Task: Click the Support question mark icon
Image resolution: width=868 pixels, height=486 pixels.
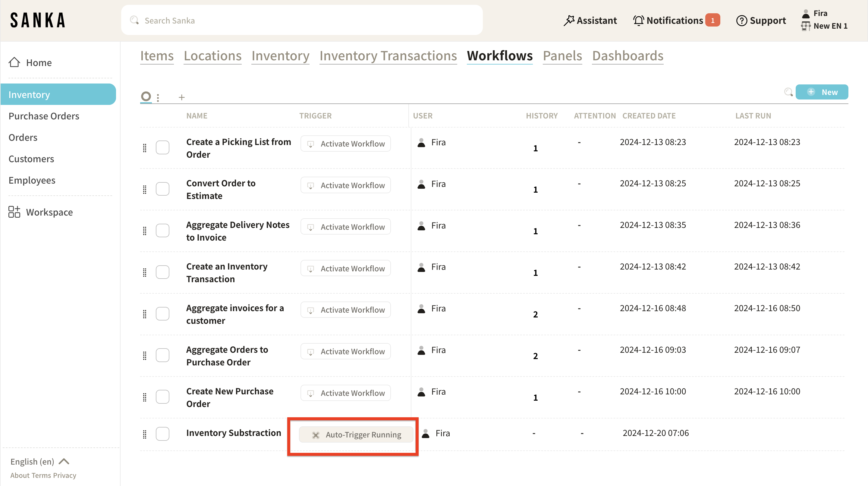Action: point(741,21)
